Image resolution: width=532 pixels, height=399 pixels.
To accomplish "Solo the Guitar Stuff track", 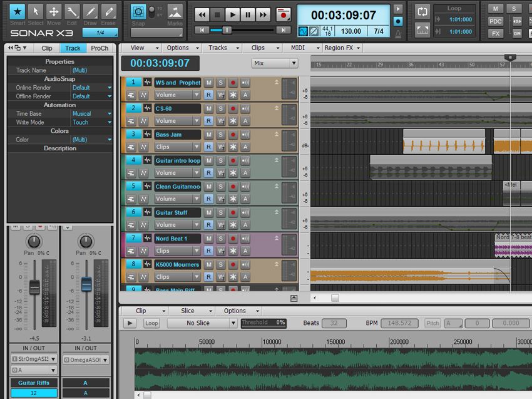I will (220, 212).
